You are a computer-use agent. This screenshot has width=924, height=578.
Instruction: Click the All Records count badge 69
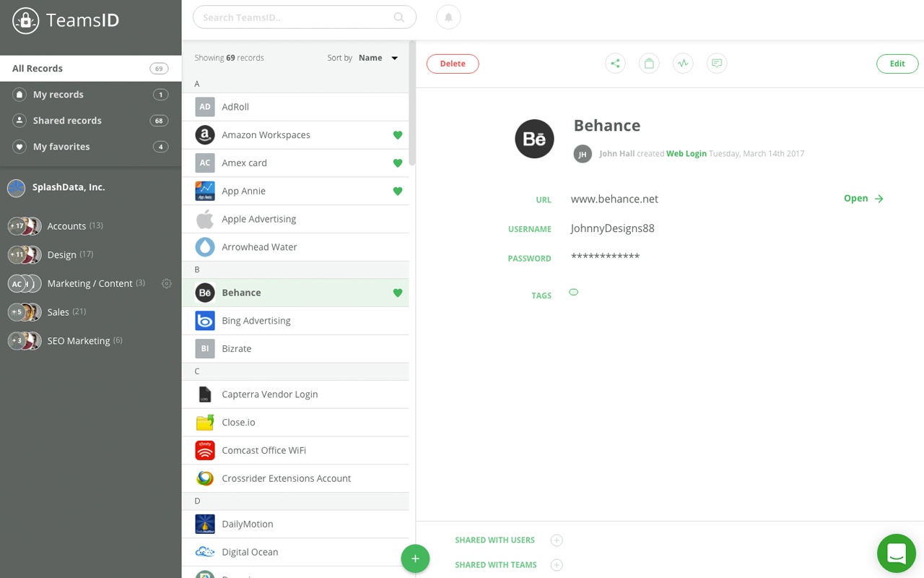click(159, 69)
